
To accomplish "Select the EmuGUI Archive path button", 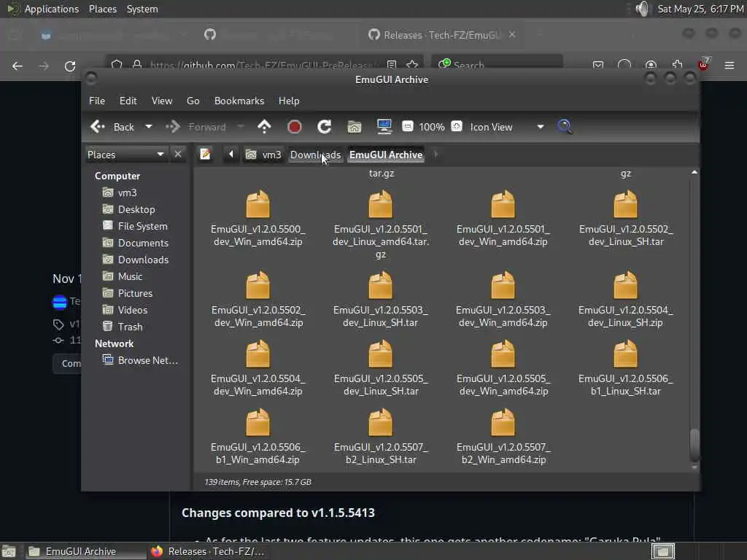I will point(386,155).
